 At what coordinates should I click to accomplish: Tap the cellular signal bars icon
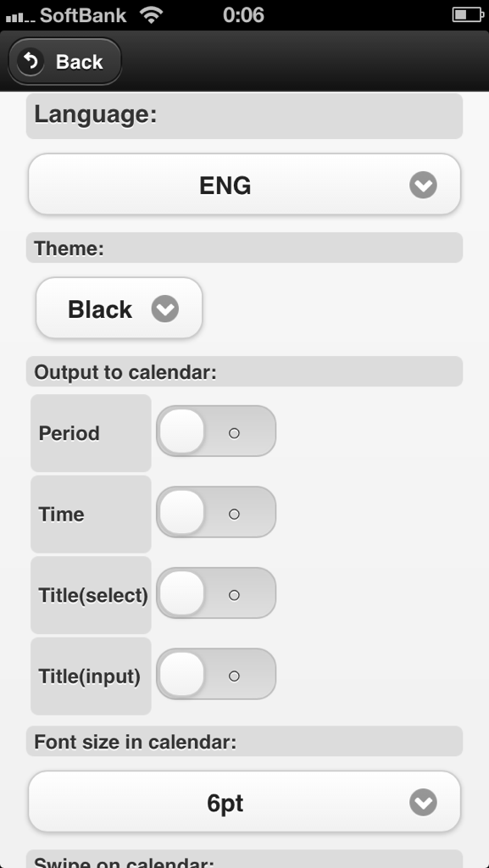(19, 17)
